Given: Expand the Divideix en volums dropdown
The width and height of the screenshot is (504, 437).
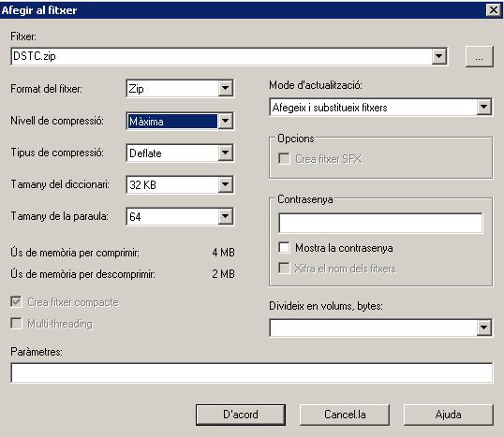Looking at the screenshot, I should [x=484, y=328].
